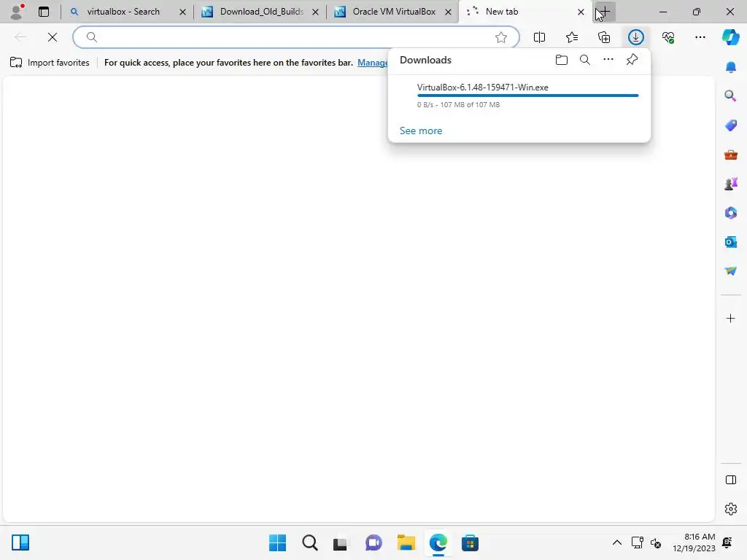Close the New tab tab
This screenshot has height=560, width=747.
[x=581, y=12]
